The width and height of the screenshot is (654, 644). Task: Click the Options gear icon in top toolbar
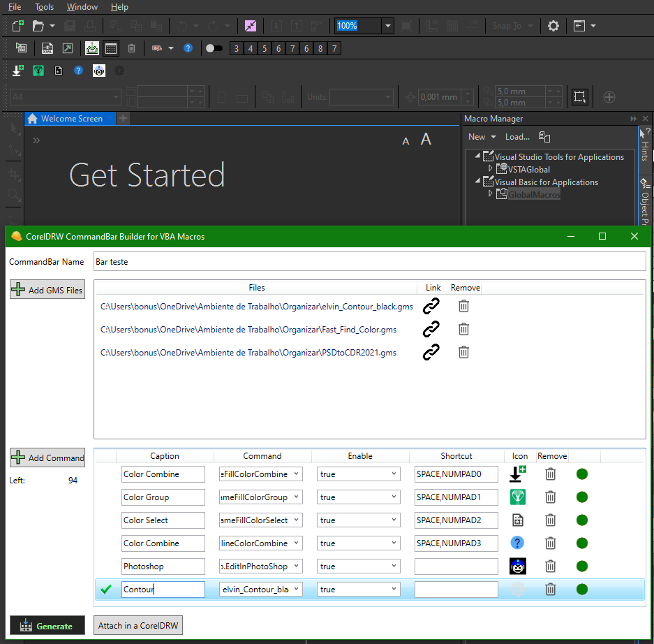pos(553,26)
